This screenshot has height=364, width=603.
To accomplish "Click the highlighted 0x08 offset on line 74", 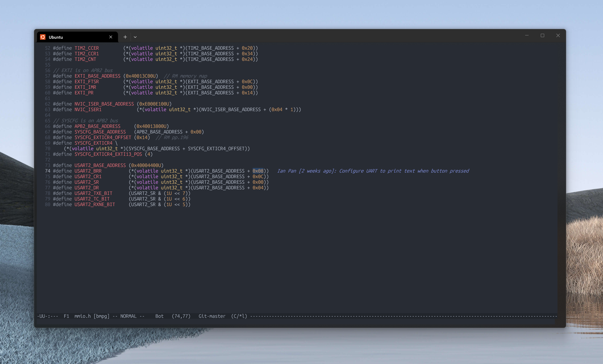I will point(258,171).
